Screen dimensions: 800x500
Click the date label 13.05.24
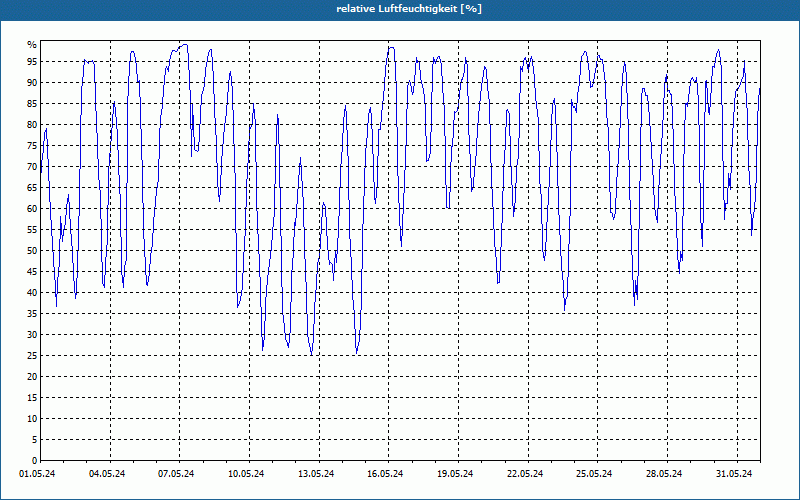coord(316,474)
